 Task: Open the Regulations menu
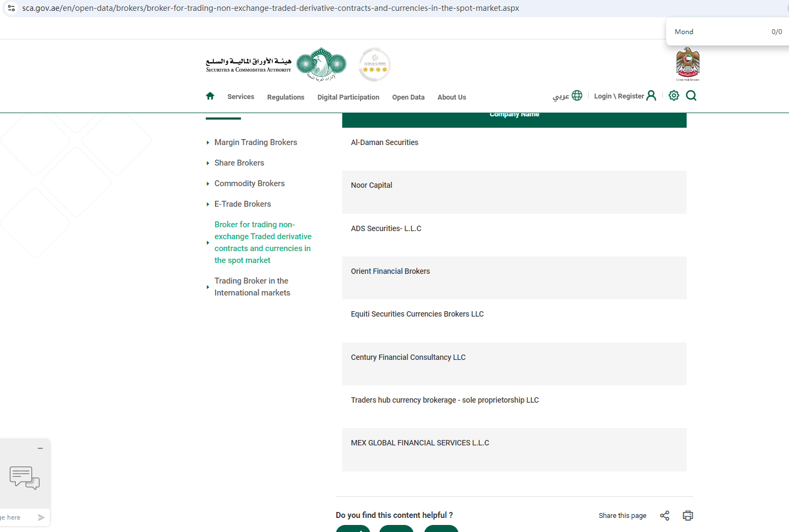[285, 97]
